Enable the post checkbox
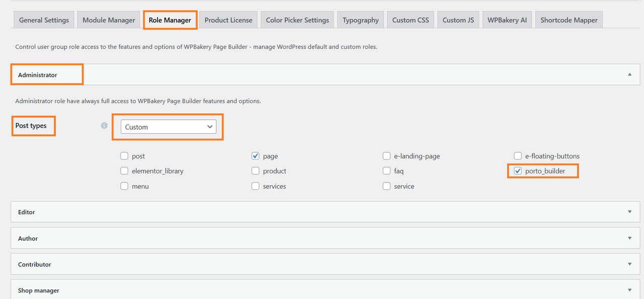Screen dimensions: 644x299 [x=124, y=156]
